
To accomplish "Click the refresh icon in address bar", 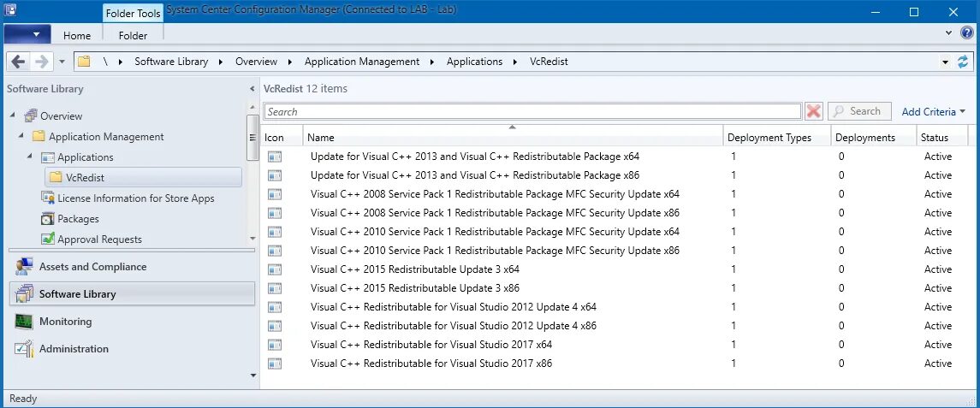I will 963,62.
